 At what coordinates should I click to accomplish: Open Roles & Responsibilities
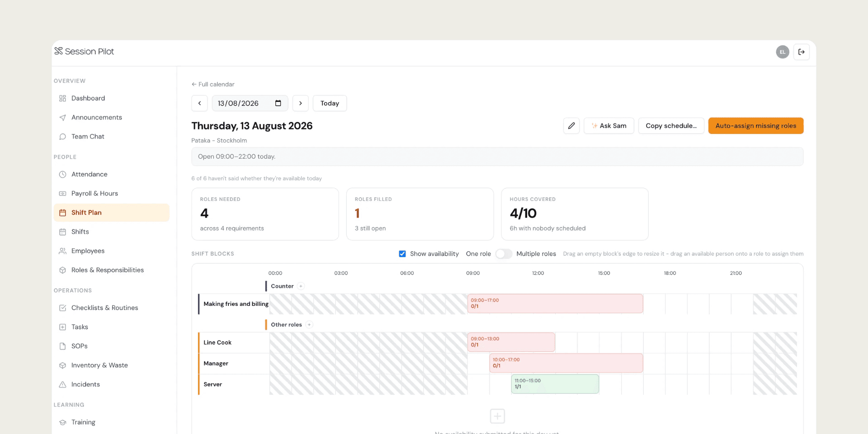tap(111, 270)
